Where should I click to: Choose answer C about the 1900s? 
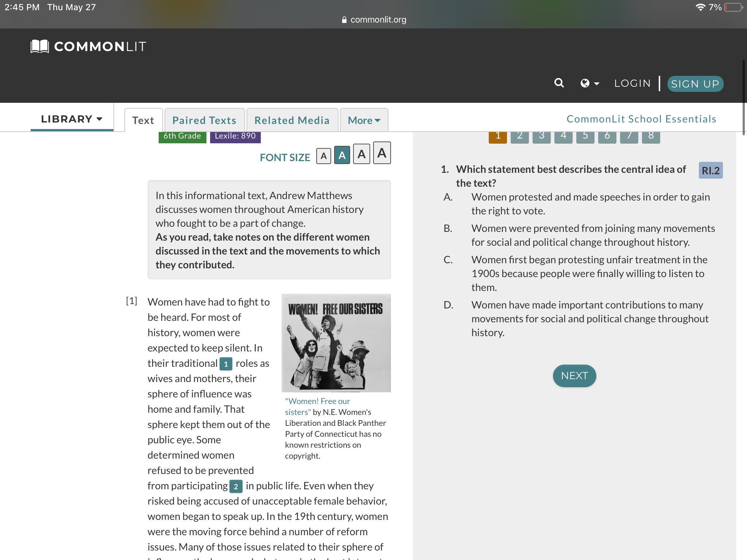(589, 273)
